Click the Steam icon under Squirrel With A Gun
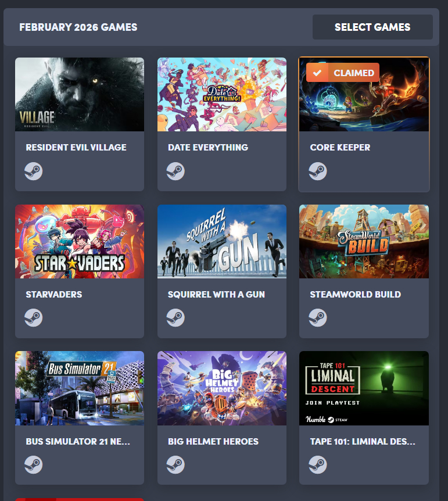448x501 pixels. [x=175, y=317]
